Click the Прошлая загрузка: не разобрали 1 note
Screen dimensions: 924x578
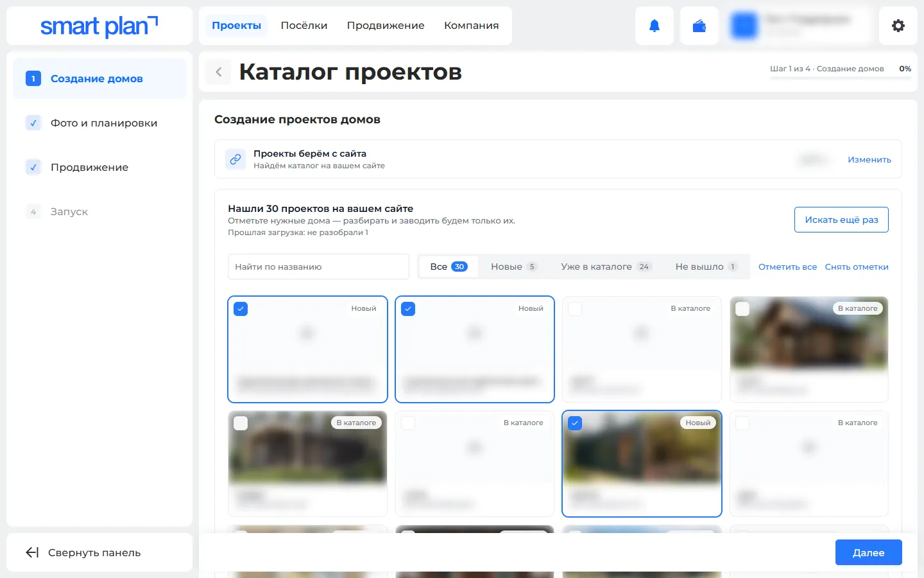pos(298,232)
